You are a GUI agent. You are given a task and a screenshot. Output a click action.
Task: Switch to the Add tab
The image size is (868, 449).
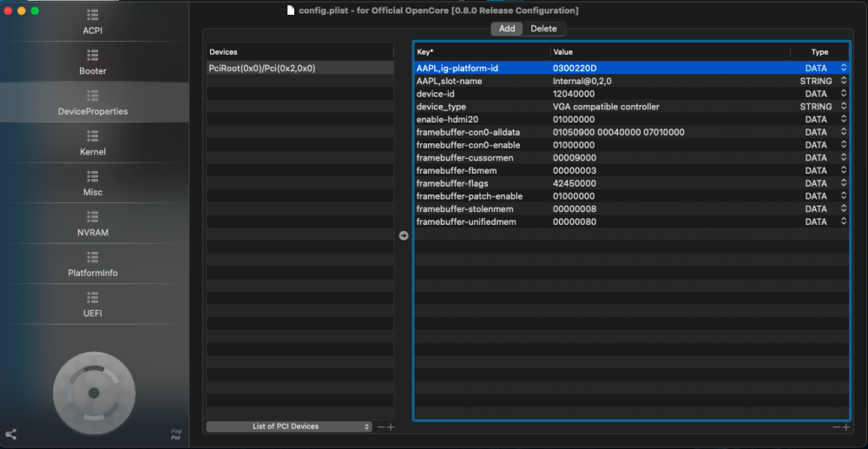(507, 29)
